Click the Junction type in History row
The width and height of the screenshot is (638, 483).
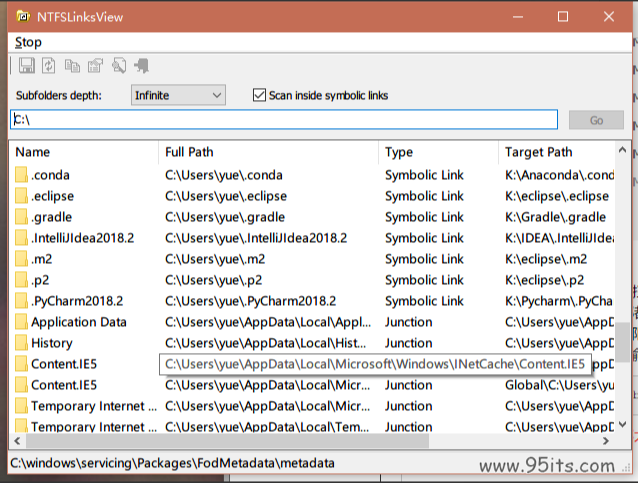[x=409, y=343]
